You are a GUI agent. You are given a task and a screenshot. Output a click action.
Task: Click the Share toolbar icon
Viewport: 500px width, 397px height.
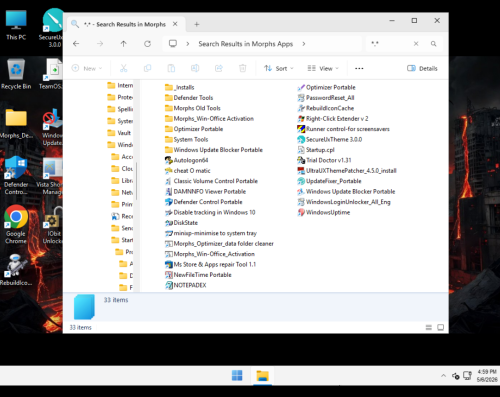click(219, 68)
